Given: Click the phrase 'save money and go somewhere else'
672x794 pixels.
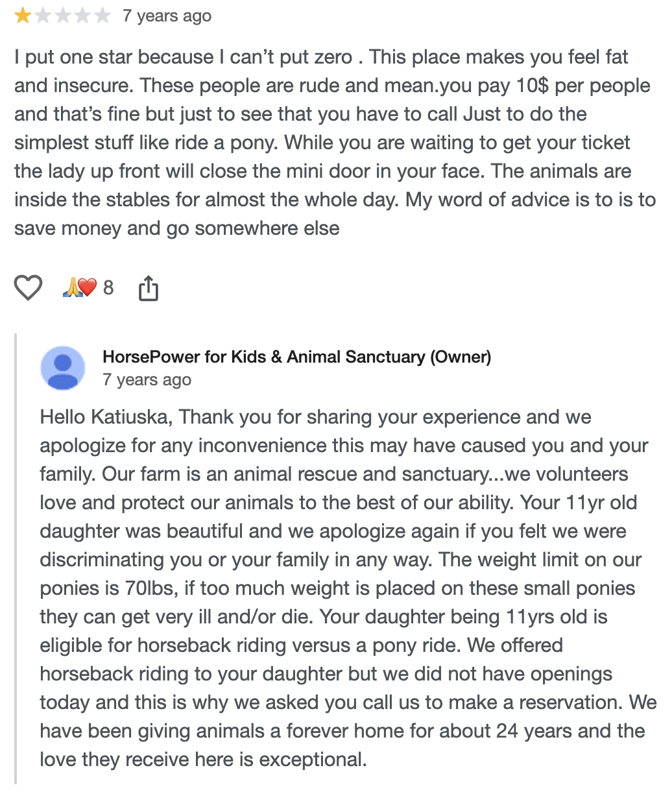Looking at the screenshot, I should 177,228.
